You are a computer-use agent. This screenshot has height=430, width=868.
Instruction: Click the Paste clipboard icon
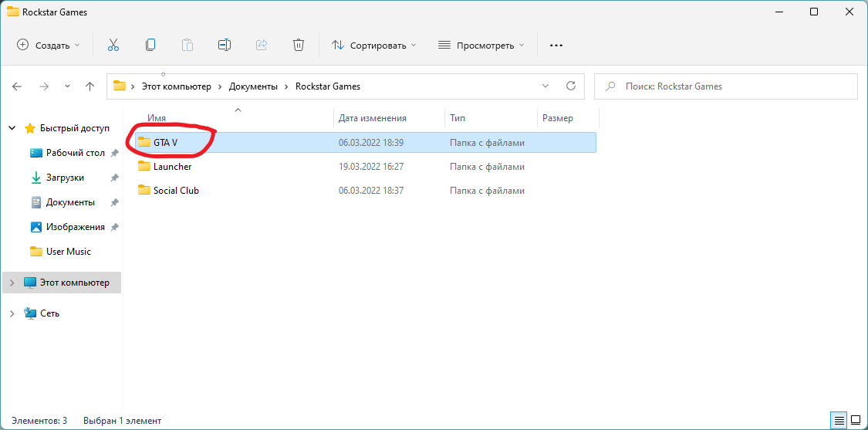coord(187,46)
